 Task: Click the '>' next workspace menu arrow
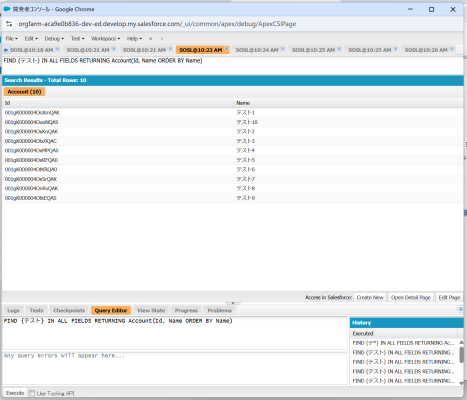162,39
